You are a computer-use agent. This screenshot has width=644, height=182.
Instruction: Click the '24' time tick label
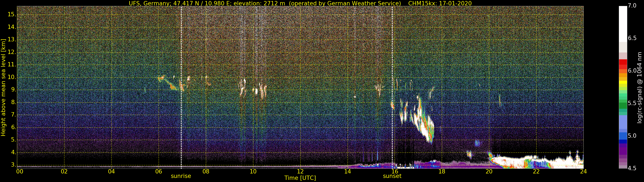pos(583,172)
